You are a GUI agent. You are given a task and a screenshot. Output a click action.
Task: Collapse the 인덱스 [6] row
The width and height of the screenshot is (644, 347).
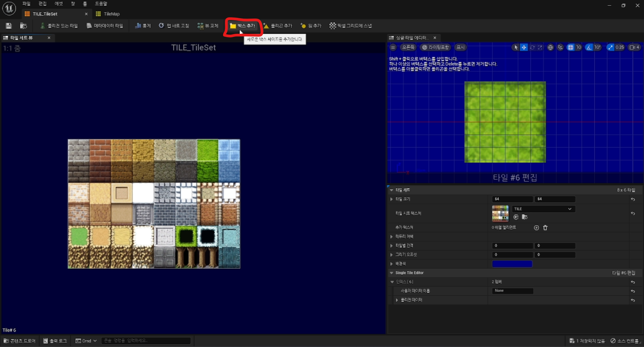(x=392, y=282)
